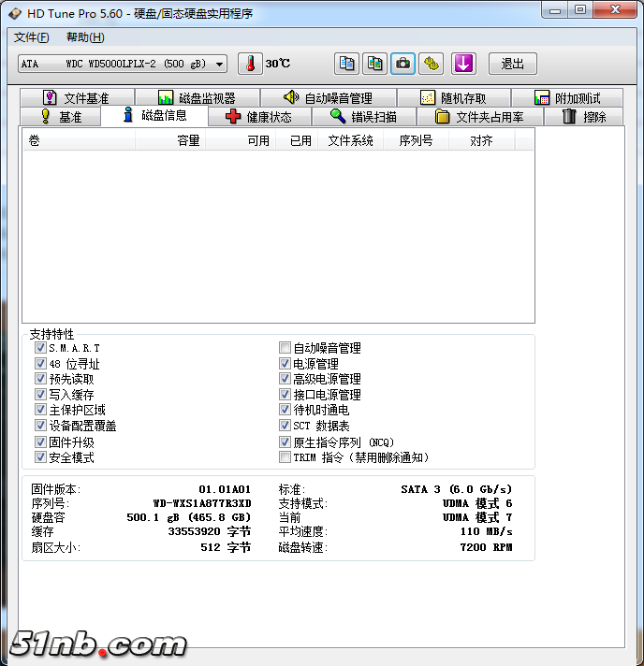Open the 帮助(H) menu

click(85, 37)
